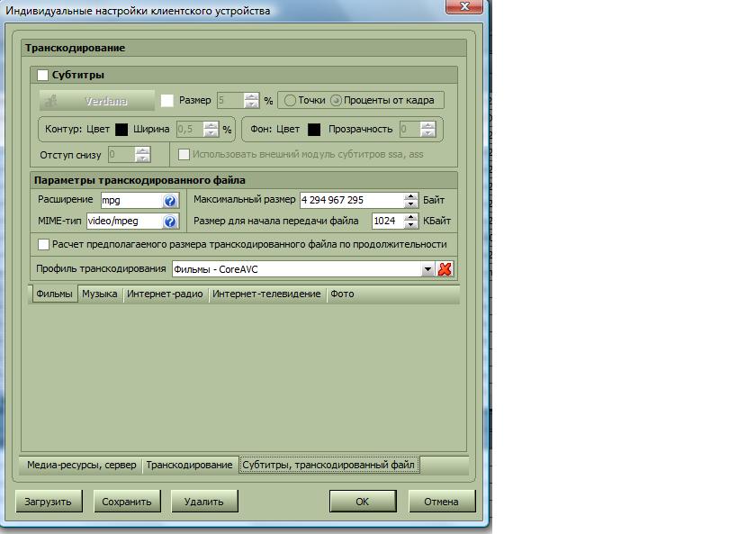Enable the Субтитры checkbox
This screenshot has height=534, width=756.
pos(42,76)
